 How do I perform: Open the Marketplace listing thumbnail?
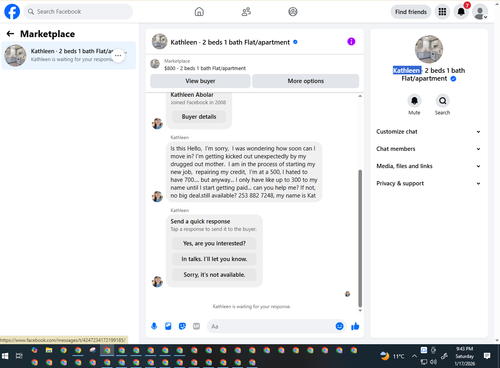[x=155, y=64]
